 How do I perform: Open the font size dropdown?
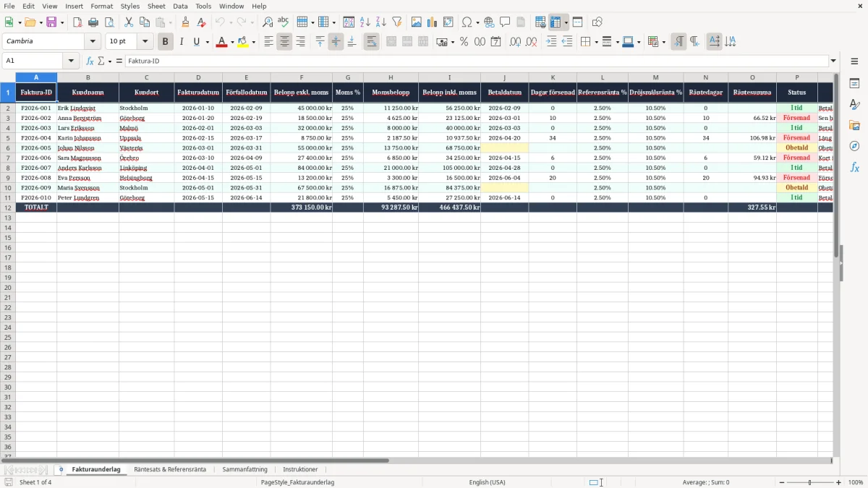tap(145, 42)
